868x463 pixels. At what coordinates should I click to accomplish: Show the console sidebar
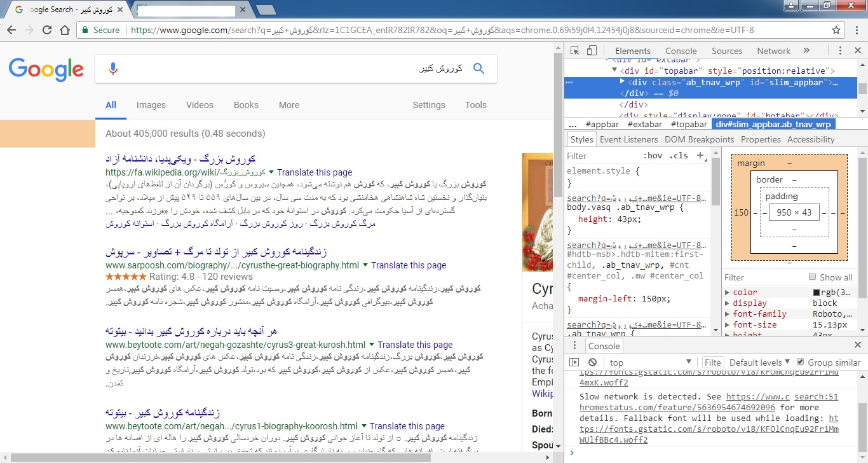[x=574, y=363]
